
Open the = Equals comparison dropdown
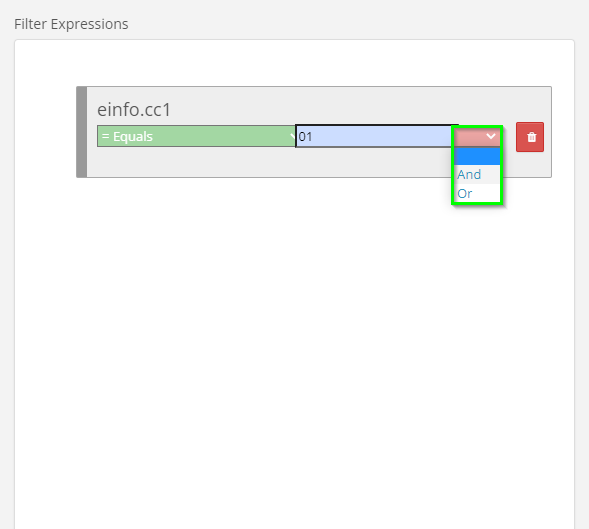[196, 136]
